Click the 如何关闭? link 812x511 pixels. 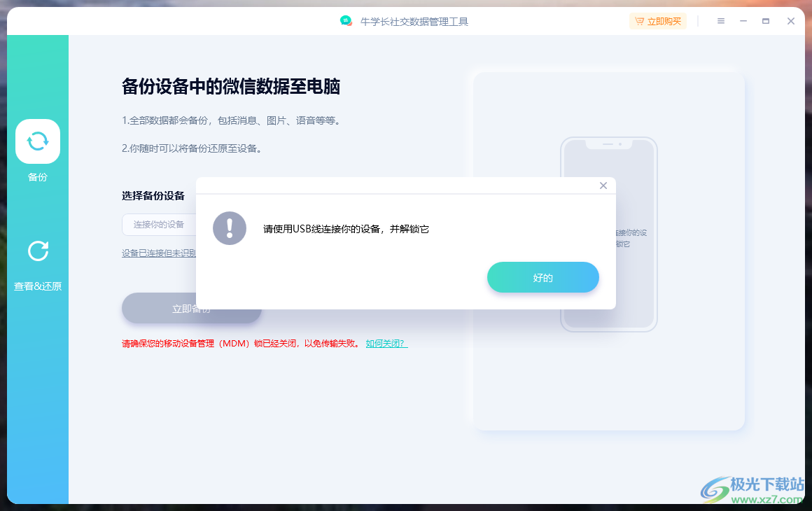(x=387, y=343)
